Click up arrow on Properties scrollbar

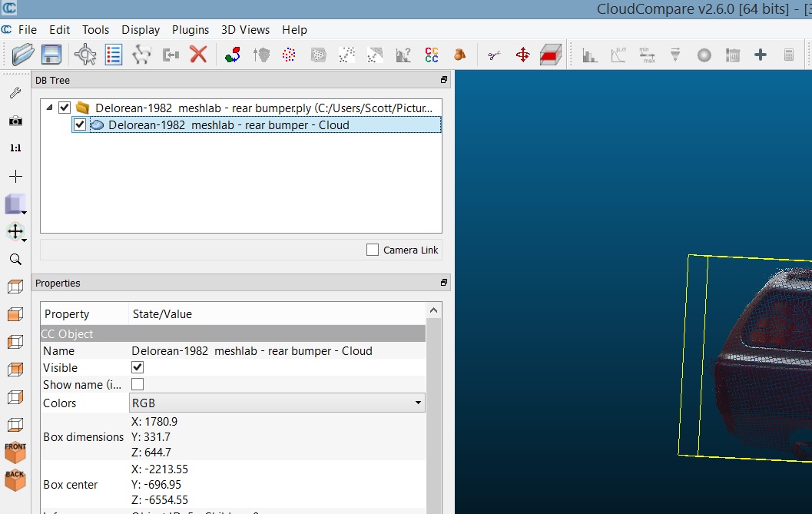[434, 310]
